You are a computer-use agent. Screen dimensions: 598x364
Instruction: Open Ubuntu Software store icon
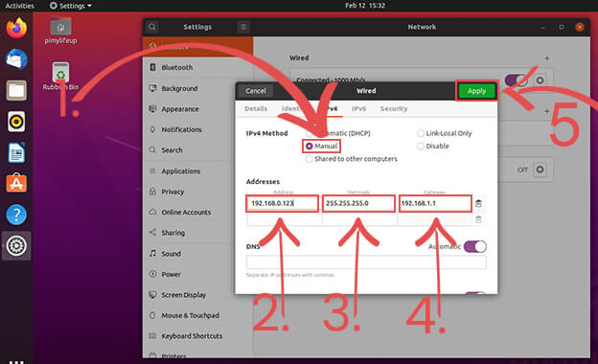(x=16, y=183)
